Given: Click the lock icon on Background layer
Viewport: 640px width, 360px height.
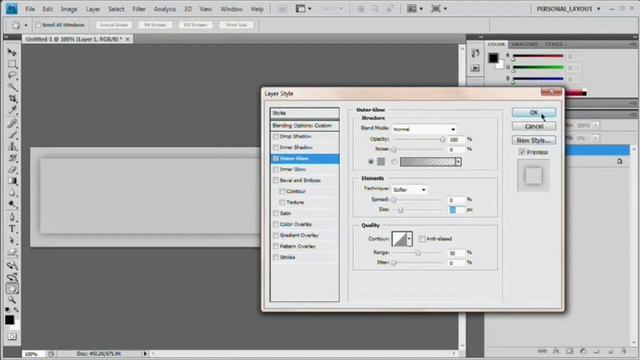Looking at the screenshot, I should (x=620, y=162).
